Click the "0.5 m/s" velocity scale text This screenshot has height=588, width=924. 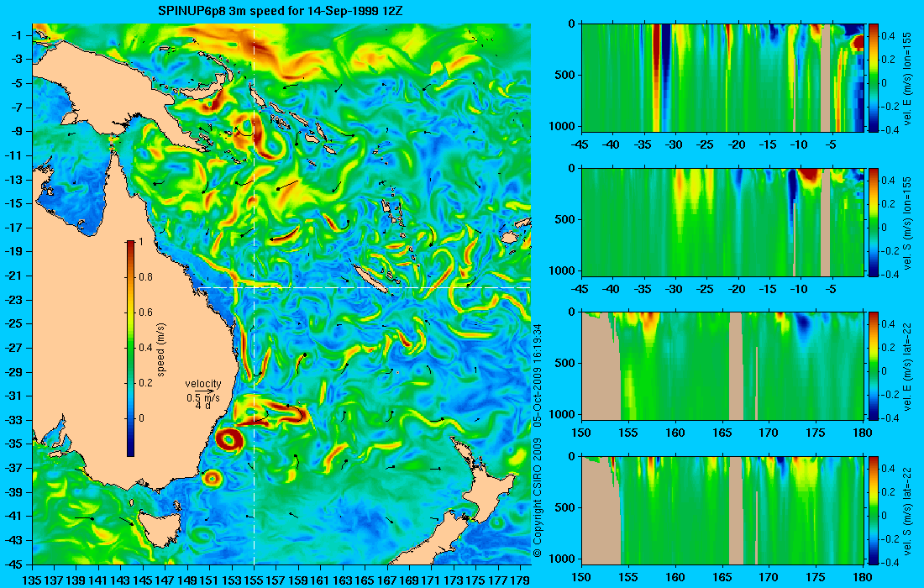click(203, 397)
